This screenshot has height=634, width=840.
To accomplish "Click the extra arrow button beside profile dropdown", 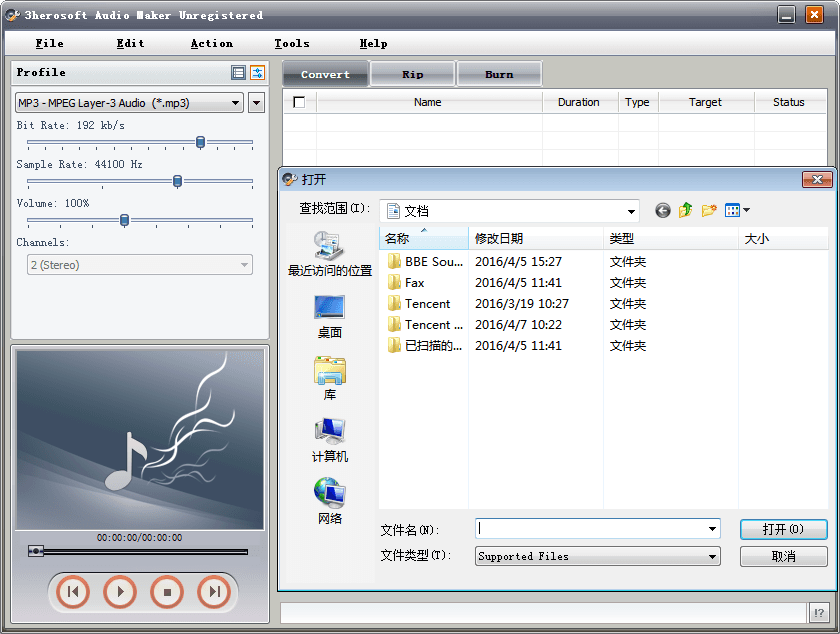I will pos(257,103).
